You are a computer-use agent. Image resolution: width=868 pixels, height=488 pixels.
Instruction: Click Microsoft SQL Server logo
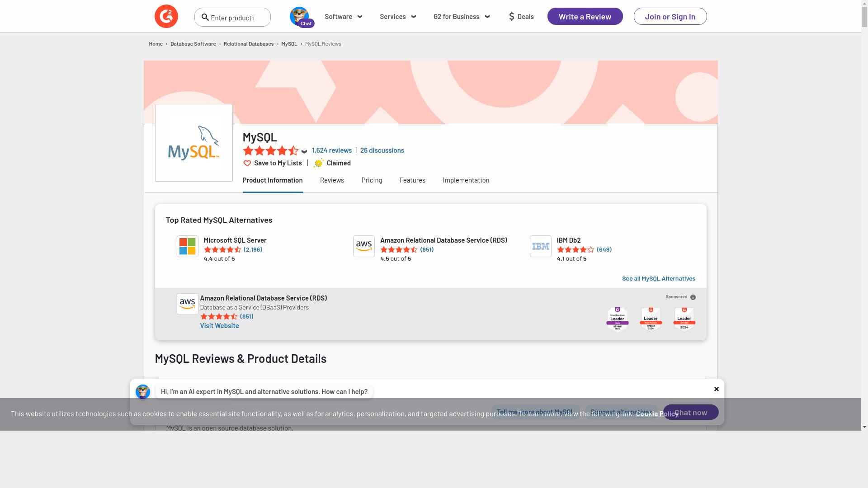coord(187,246)
